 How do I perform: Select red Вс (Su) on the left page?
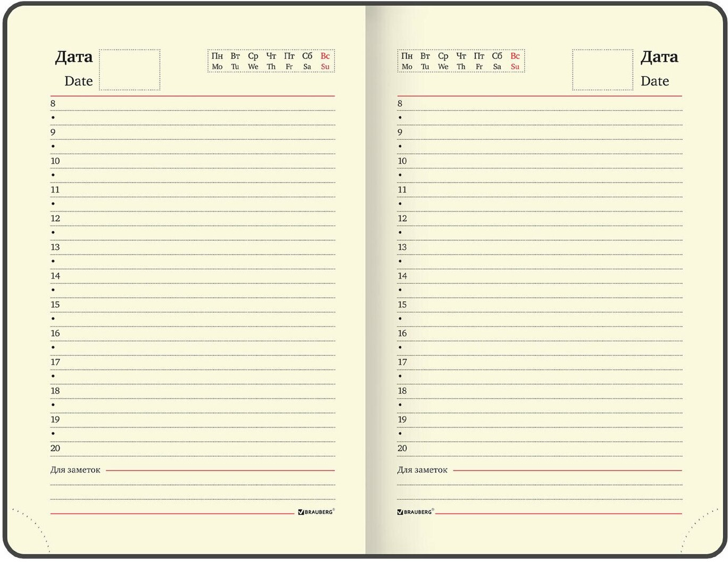pos(325,61)
